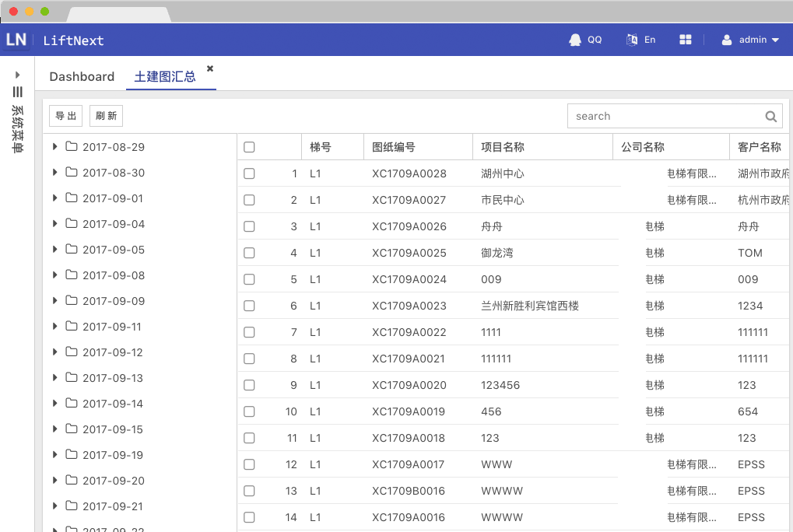Click the 2017-09-12 folder icon
This screenshot has height=532, width=793.
(72, 352)
